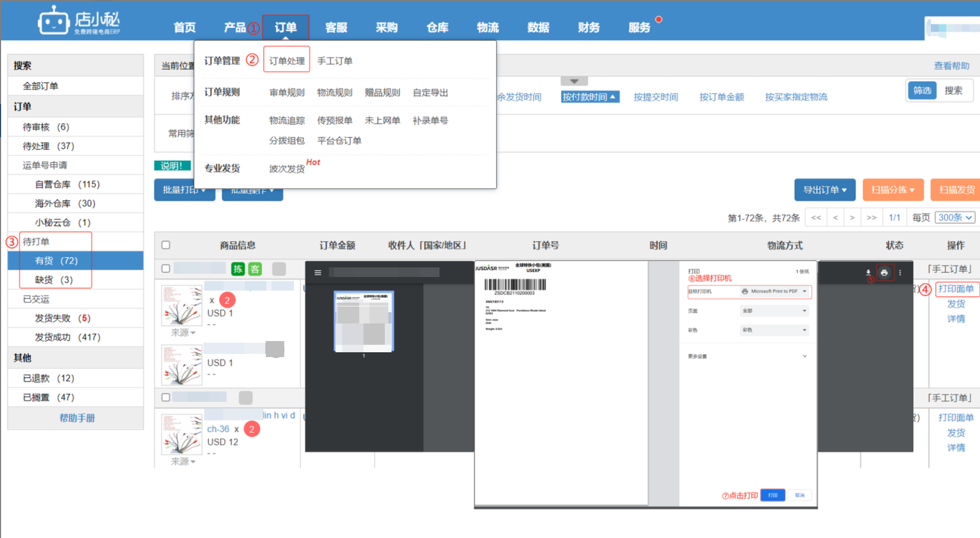
Task: Click the download icon in the PDF preview
Action: (x=867, y=272)
